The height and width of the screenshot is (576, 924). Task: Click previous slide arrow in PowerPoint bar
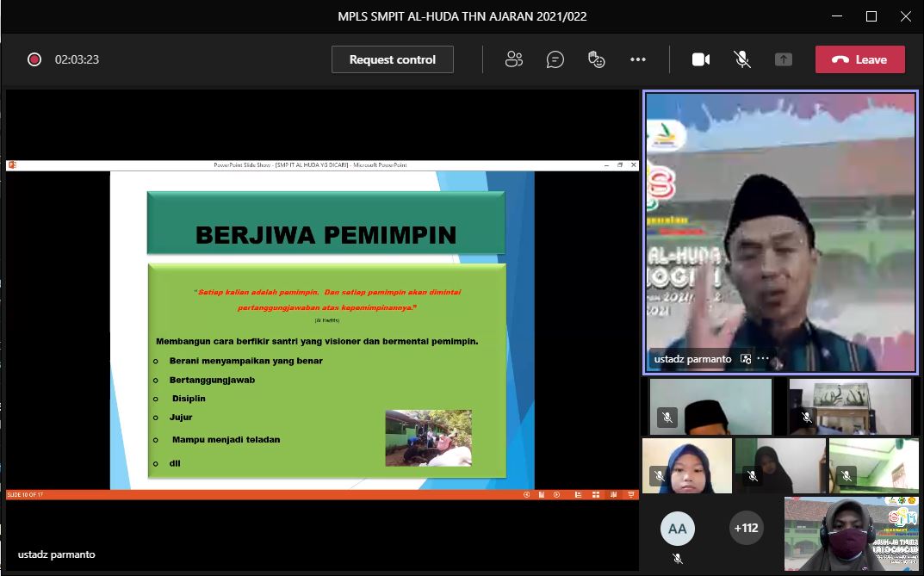[526, 494]
